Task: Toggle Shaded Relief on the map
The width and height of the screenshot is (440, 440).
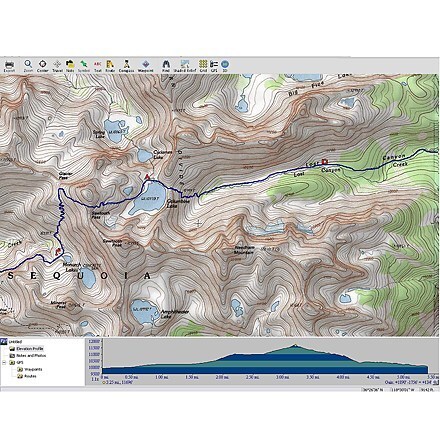Action: tap(185, 66)
